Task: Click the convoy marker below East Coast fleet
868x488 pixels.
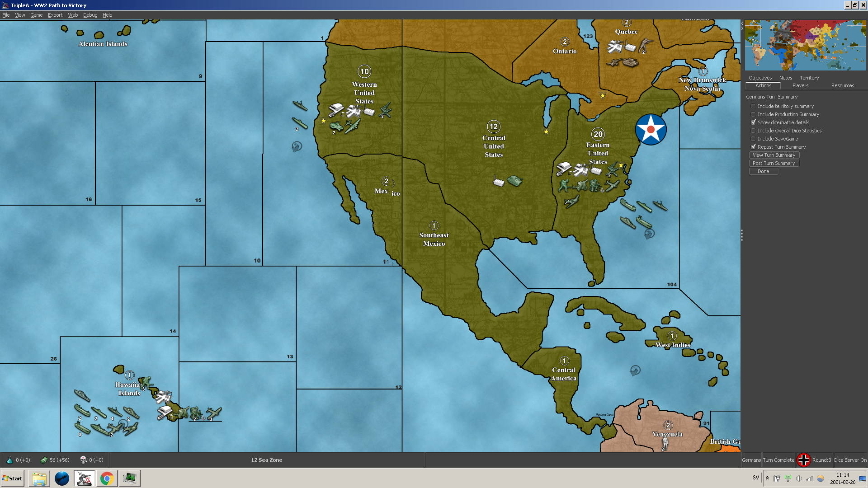Action: click(x=649, y=234)
